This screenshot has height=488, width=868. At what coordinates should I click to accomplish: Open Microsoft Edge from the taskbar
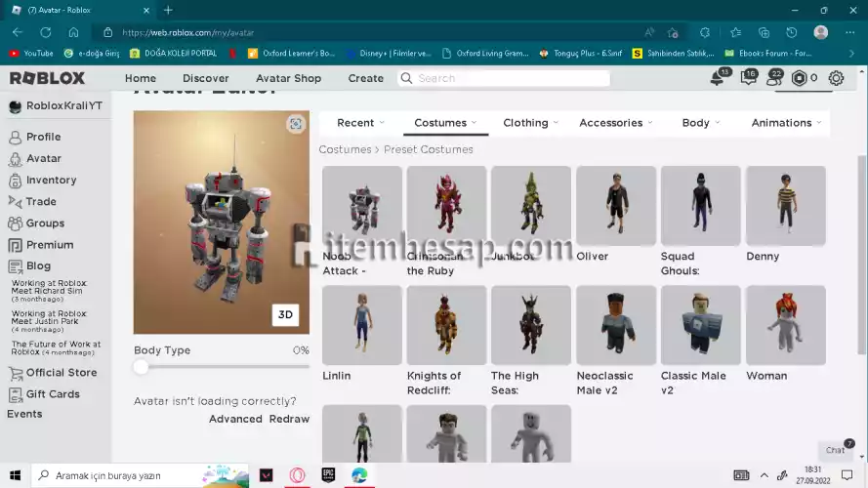tap(359, 475)
